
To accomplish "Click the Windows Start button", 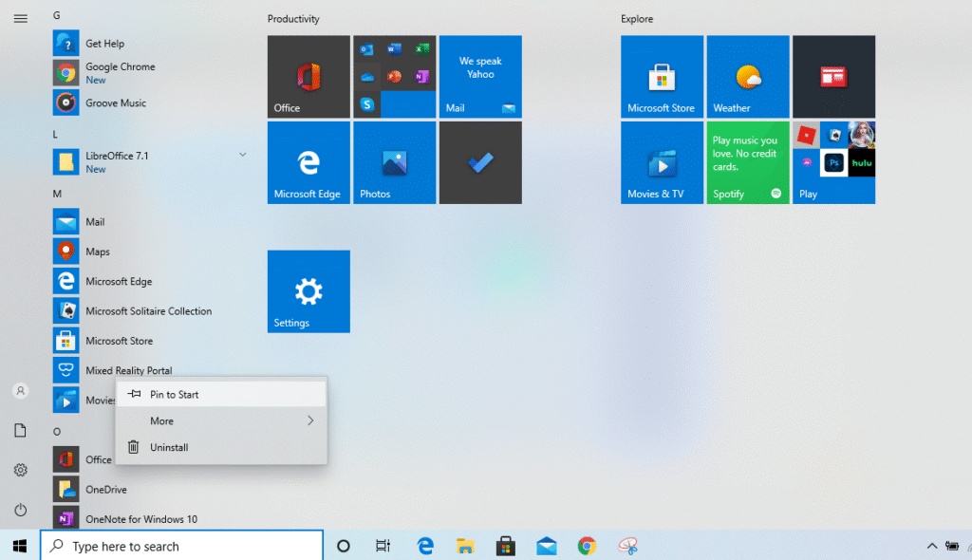I will 20,546.
